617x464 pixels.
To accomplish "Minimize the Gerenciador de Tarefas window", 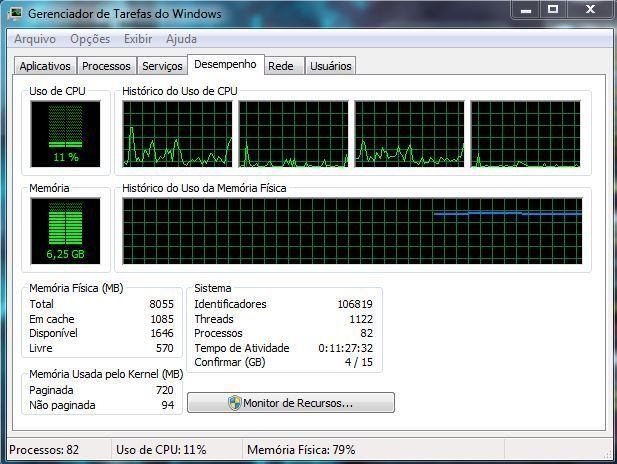I will (x=526, y=10).
